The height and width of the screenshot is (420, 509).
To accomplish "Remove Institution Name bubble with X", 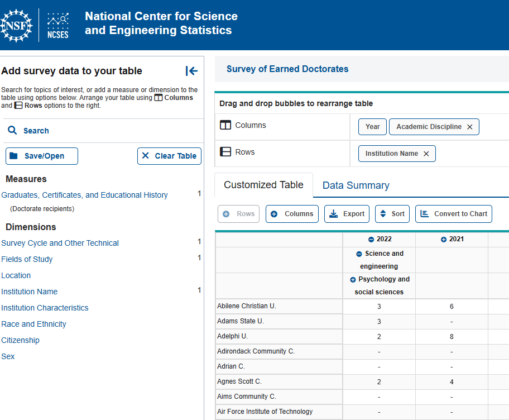I will coord(426,154).
